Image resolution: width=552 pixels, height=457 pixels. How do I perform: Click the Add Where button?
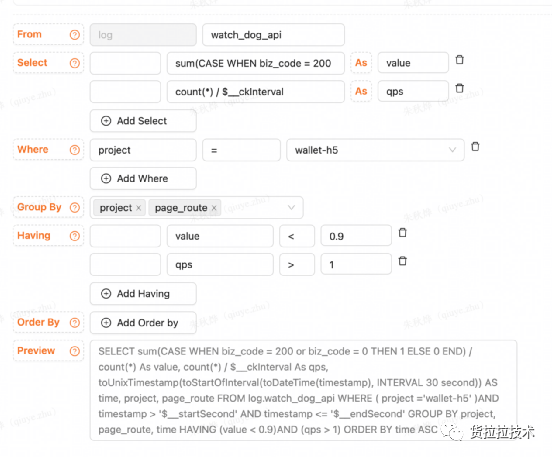(x=143, y=179)
